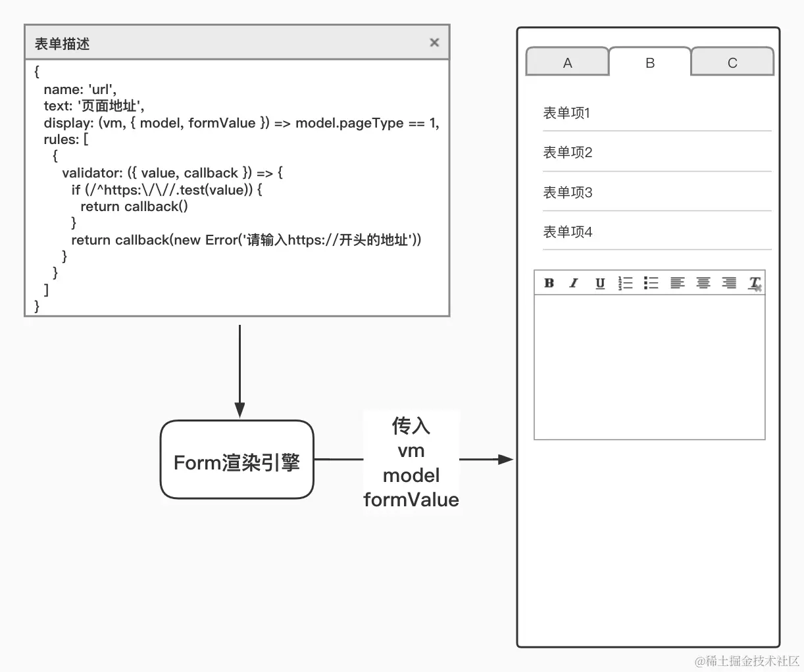This screenshot has width=804, height=672.
Task: Select form item 表单项3
Action: coord(567,191)
